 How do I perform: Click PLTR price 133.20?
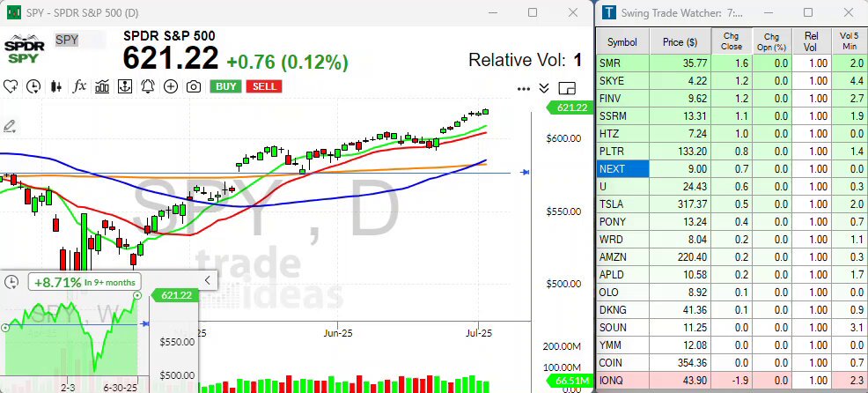680,152
